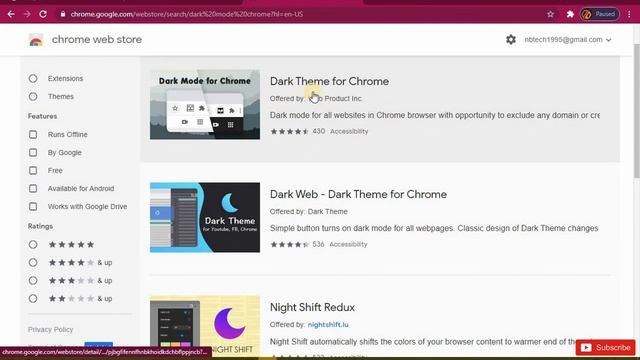Check the By Google filter

(x=33, y=152)
